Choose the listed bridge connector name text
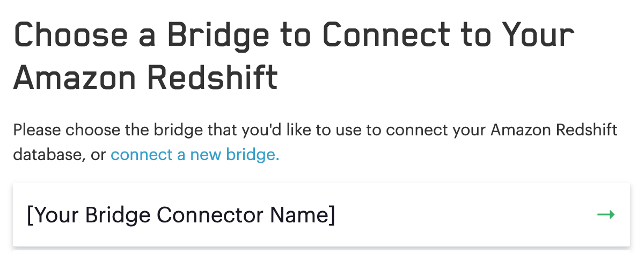 coord(181,215)
